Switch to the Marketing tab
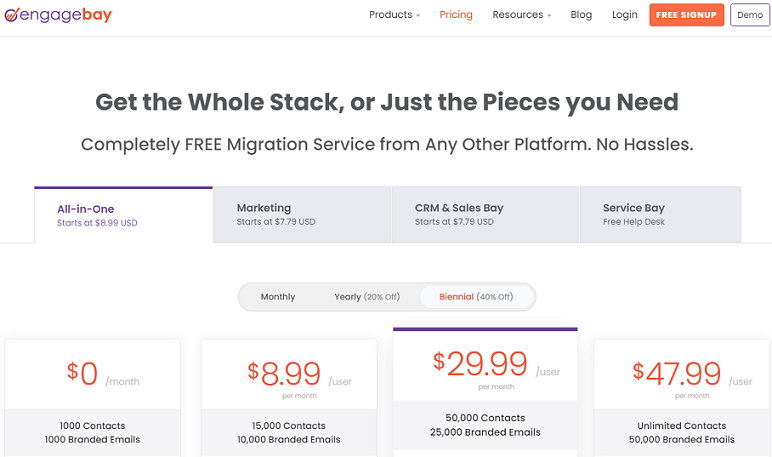 click(302, 214)
